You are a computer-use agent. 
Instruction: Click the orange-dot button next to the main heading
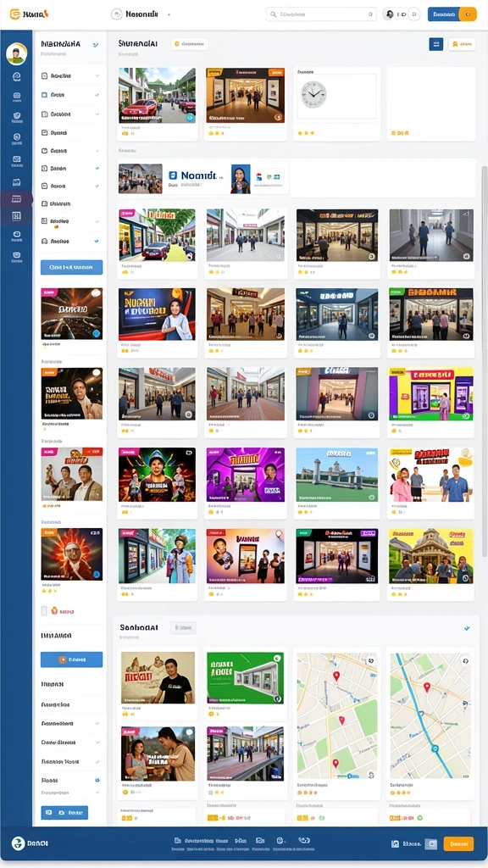pyautogui.click(x=190, y=44)
